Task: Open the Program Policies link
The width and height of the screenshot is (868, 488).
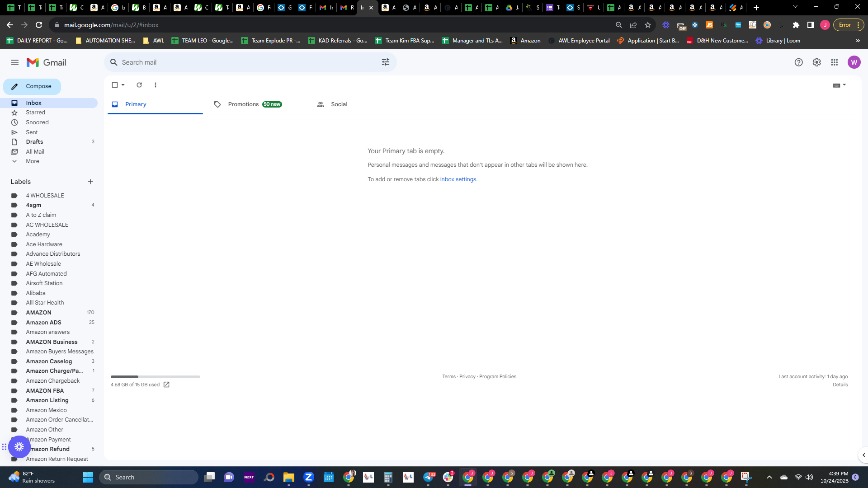Action: [498, 376]
